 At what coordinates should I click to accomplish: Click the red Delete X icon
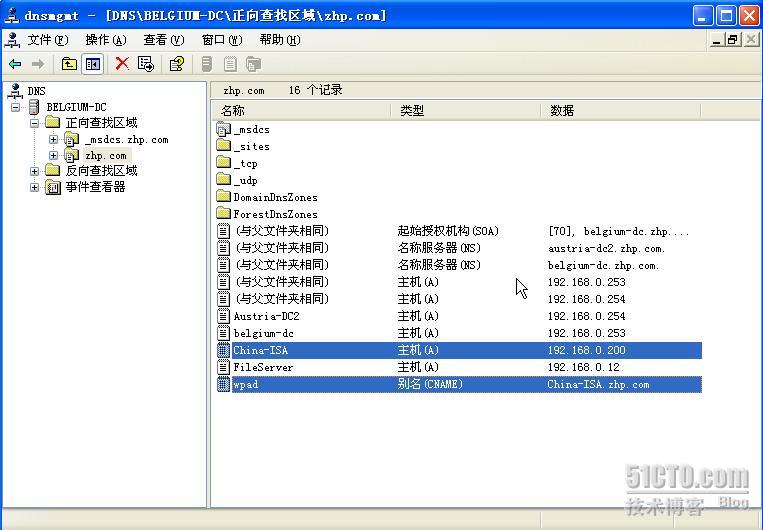tap(122, 63)
